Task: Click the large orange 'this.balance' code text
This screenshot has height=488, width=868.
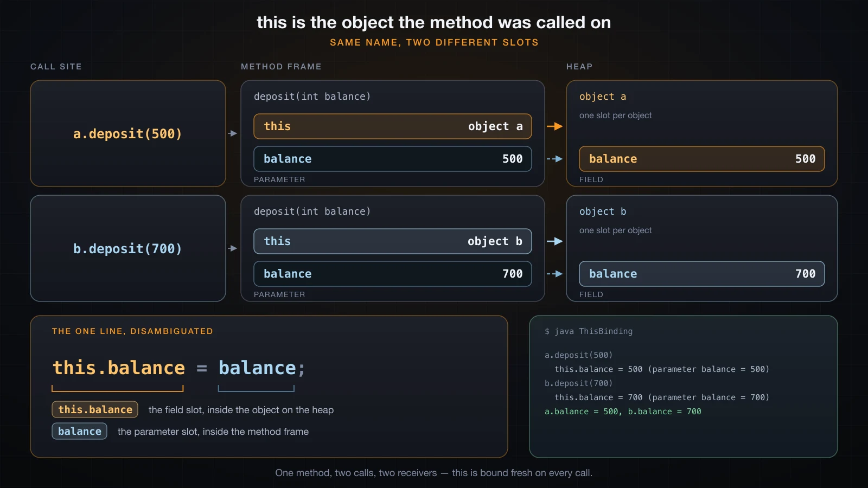Action: [x=119, y=368]
